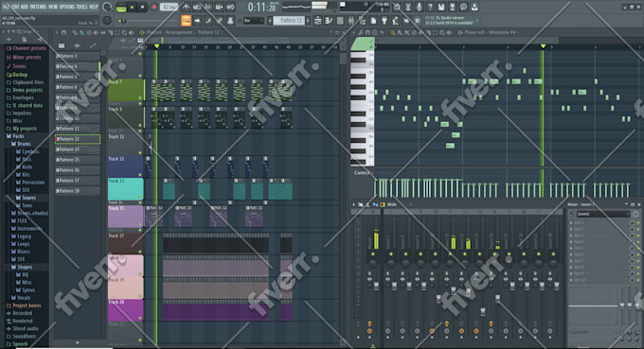Image resolution: width=644 pixels, height=349 pixels.
Task: Click the microphone recording icon in top toolbar
Action: pyautogui.click(x=419, y=7)
